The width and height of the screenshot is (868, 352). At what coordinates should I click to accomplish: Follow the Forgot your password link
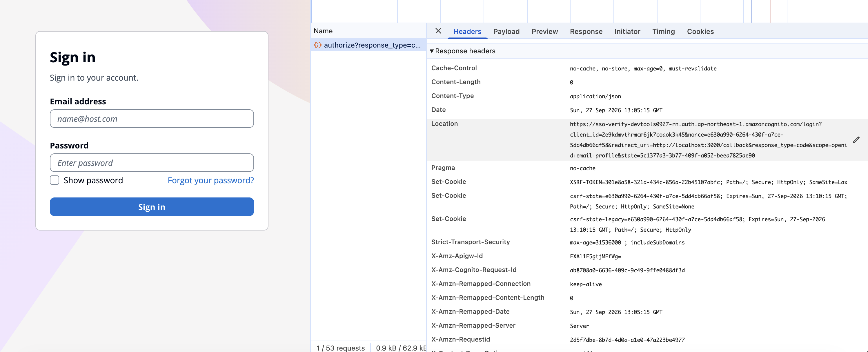click(210, 180)
